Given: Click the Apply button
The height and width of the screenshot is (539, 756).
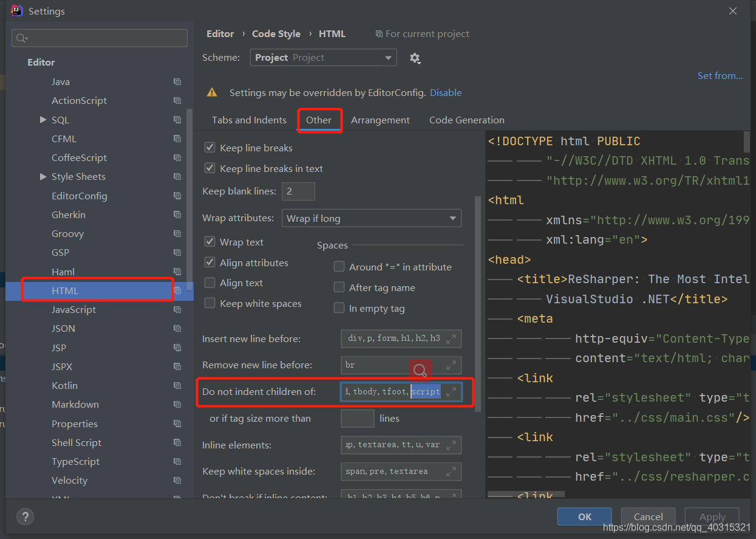Looking at the screenshot, I should tap(712, 517).
